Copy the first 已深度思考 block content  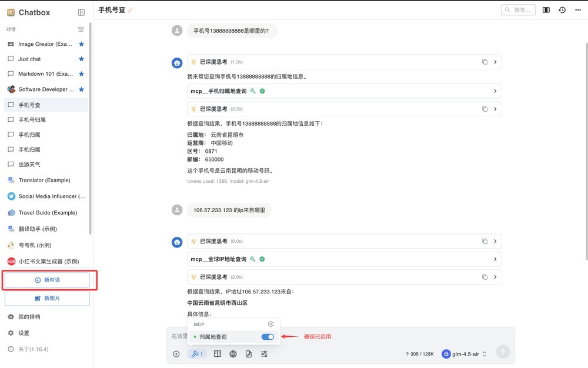click(x=485, y=62)
